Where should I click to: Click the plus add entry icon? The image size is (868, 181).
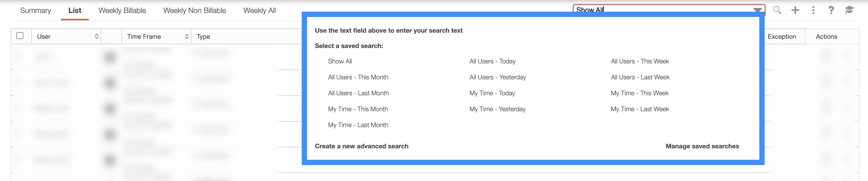coord(795,10)
